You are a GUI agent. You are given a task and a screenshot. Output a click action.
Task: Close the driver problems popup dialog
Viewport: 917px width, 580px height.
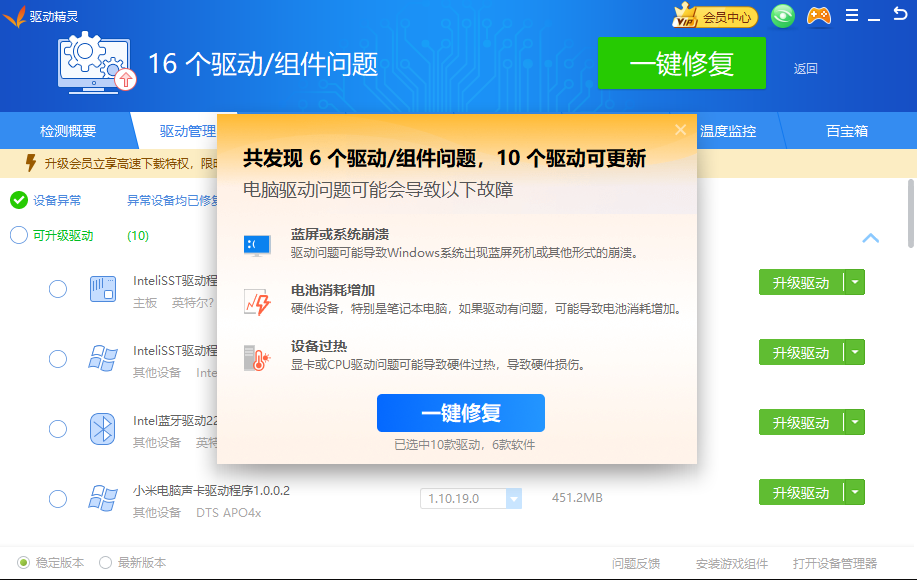pos(680,130)
